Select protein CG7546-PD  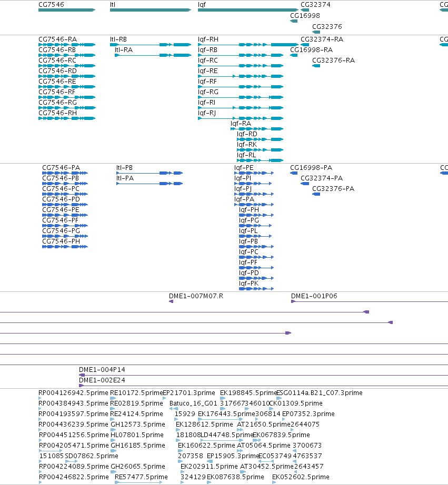65,205
